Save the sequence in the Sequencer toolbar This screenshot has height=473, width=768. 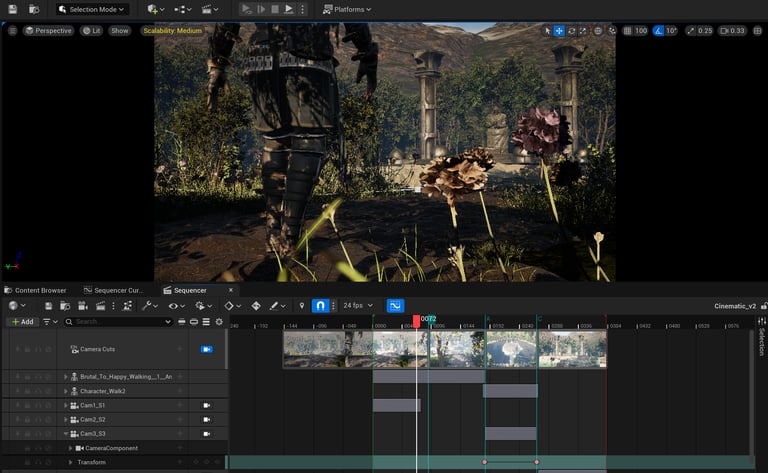coord(48,305)
